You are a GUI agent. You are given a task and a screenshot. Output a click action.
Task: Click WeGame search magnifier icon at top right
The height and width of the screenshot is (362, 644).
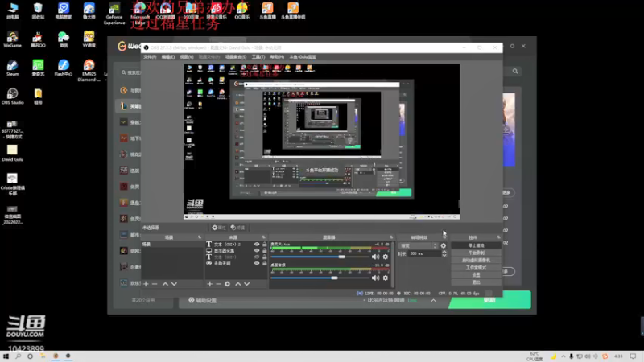pos(515,71)
